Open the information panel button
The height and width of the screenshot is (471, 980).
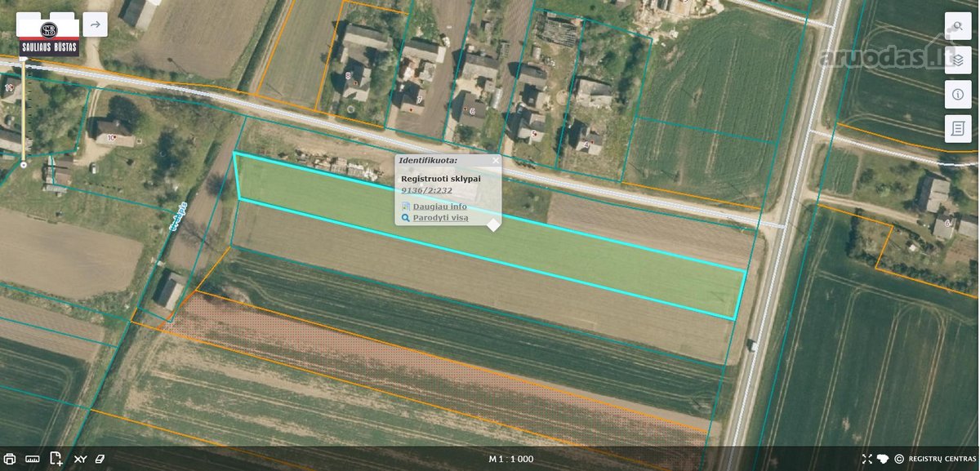click(957, 95)
